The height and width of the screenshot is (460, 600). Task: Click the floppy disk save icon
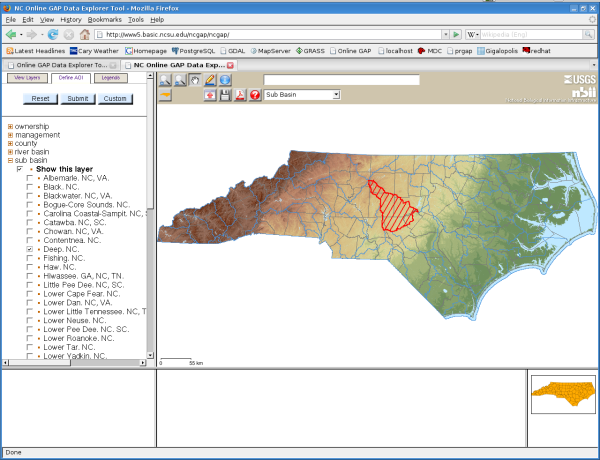pos(225,95)
